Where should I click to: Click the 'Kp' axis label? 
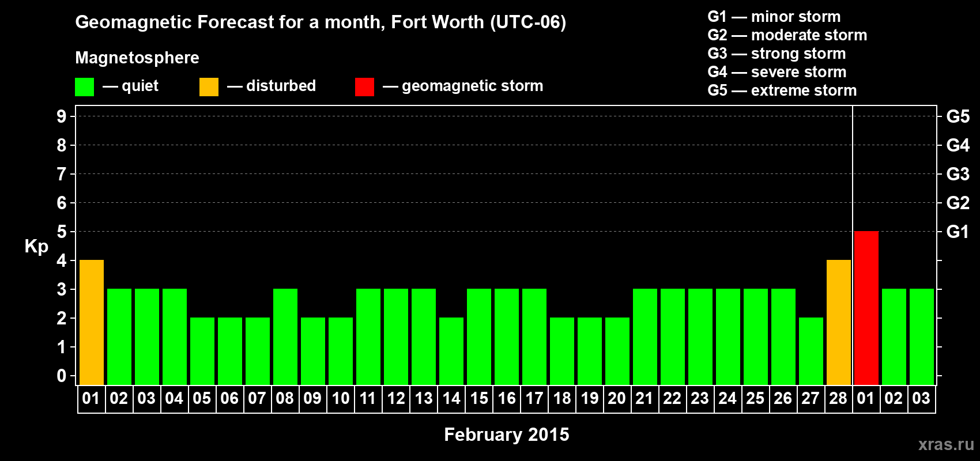(36, 247)
